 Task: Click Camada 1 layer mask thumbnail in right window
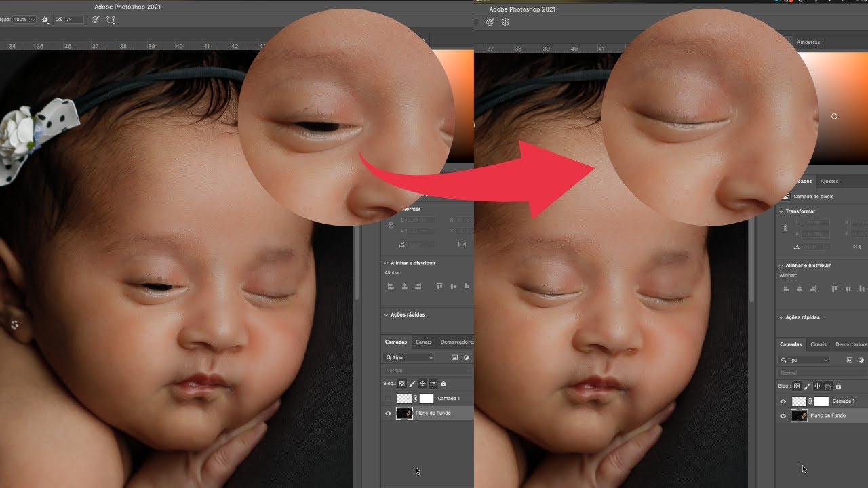[x=821, y=401]
